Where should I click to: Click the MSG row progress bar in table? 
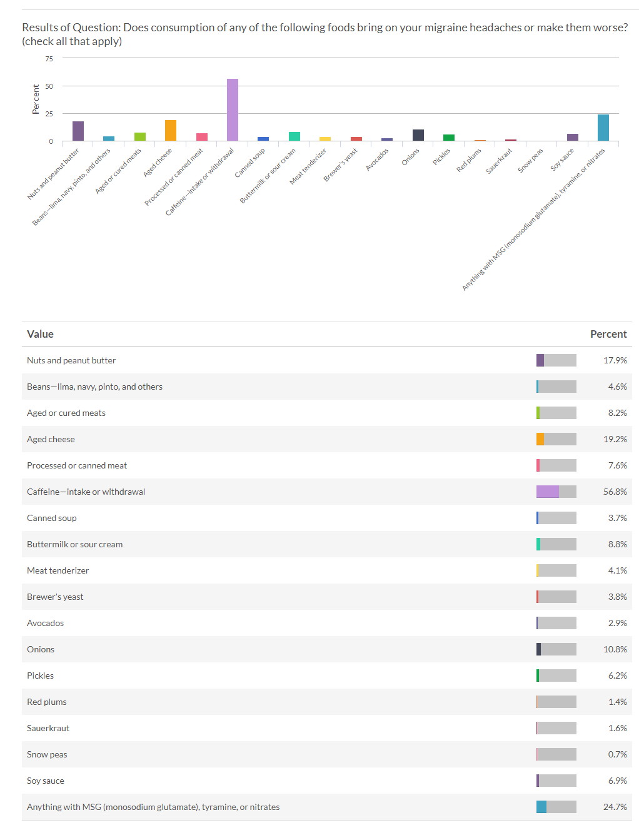click(x=556, y=807)
